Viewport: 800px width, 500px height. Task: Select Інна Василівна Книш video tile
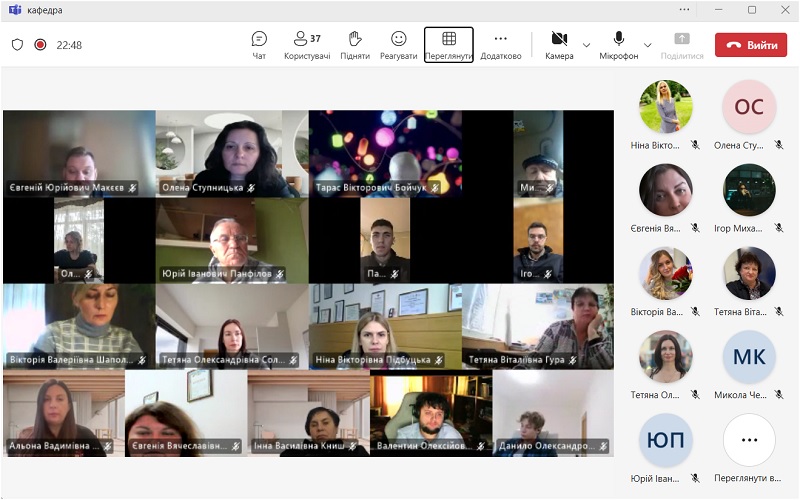click(309, 413)
